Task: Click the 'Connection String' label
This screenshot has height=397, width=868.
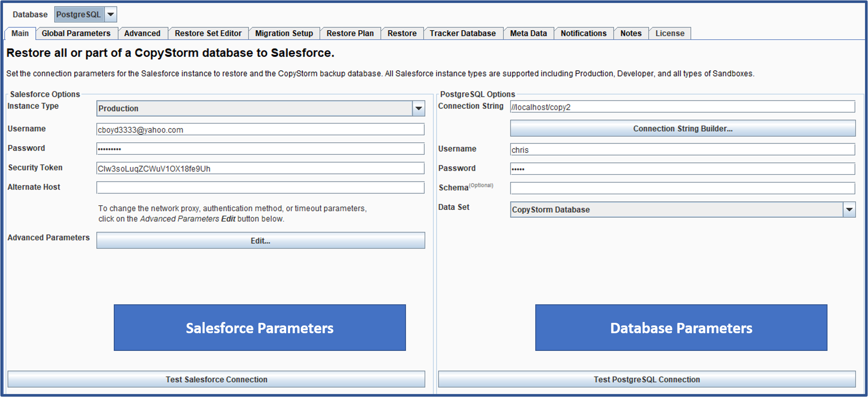Action: [x=471, y=106]
